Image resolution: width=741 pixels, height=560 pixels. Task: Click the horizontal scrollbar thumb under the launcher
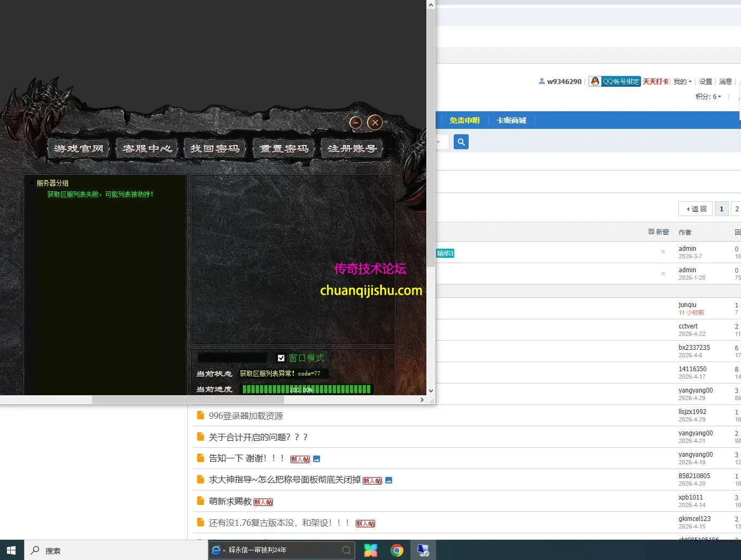(x=188, y=400)
